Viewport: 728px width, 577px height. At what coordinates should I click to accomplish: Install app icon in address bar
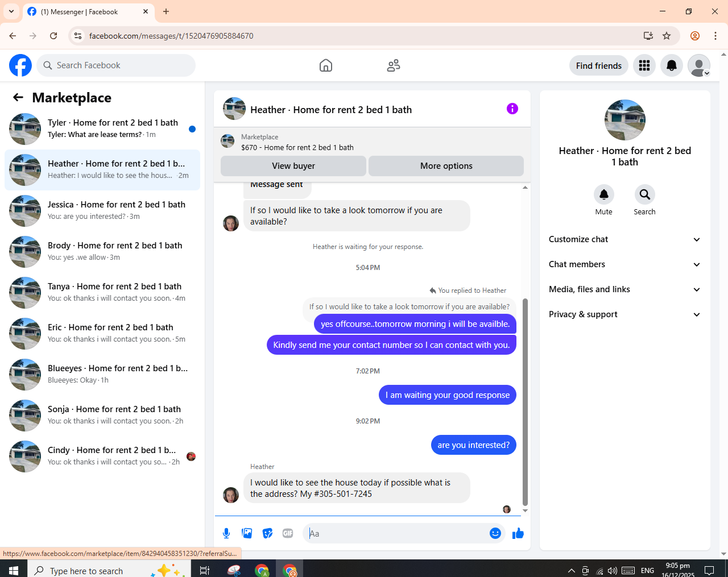pyautogui.click(x=648, y=36)
